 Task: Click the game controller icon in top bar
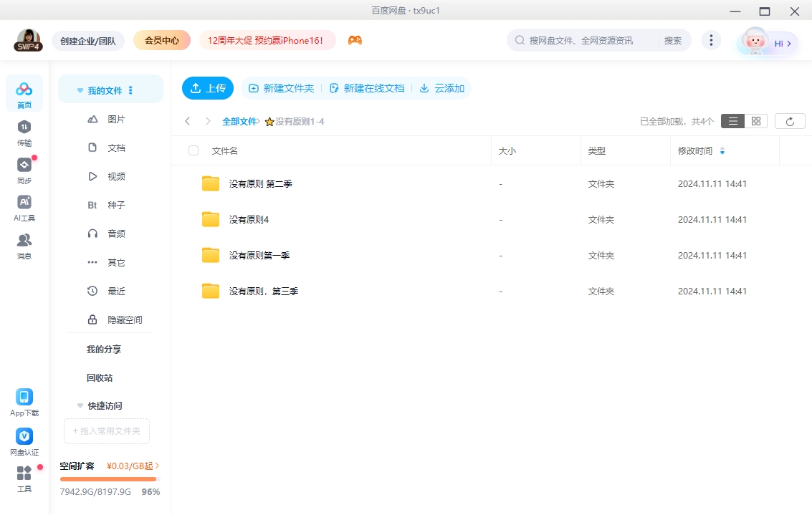(355, 40)
